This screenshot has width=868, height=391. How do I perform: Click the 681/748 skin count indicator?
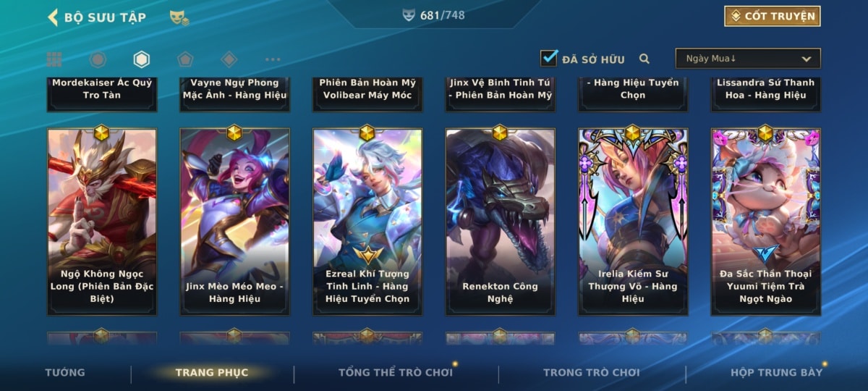click(x=434, y=15)
